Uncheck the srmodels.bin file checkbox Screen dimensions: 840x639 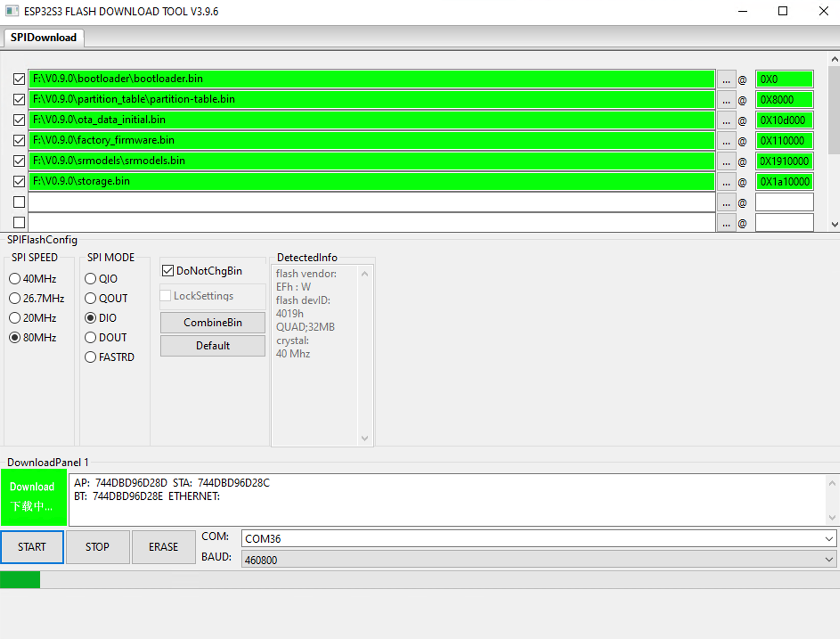19,161
